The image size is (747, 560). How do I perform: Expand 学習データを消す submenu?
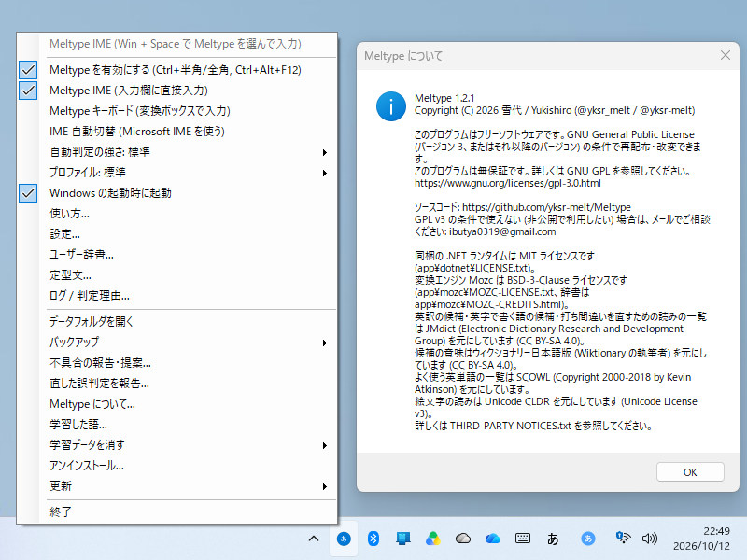176,445
